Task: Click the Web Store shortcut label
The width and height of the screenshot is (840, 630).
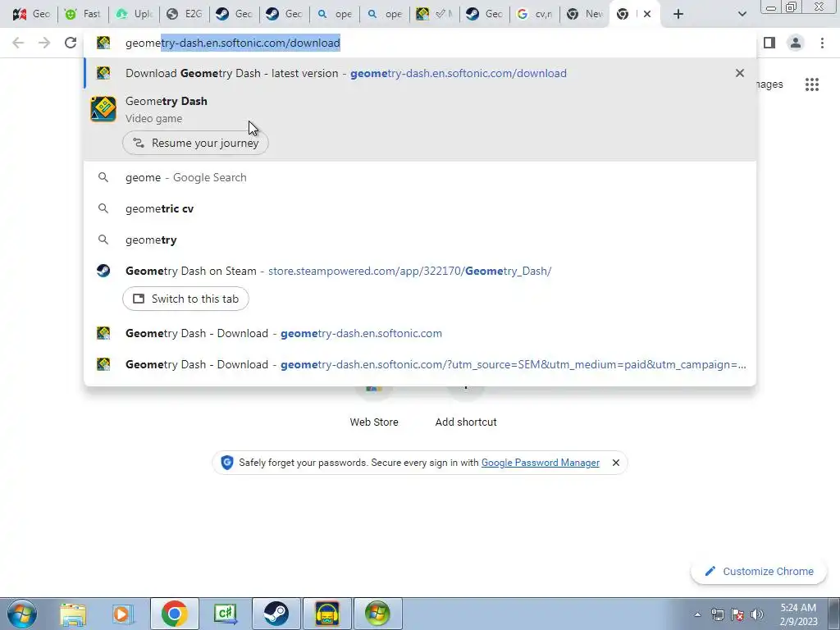Action: point(374,422)
